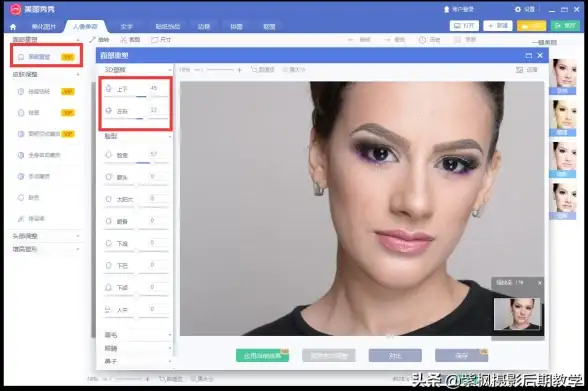Viewport: 588px width, 391px height.
Task: Click the 对比 compare button in the dialog
Action: coord(395,355)
